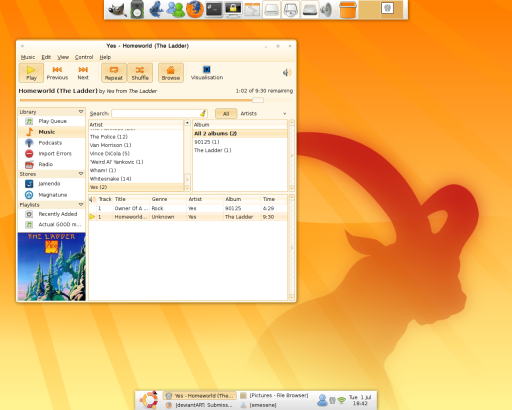Open the blue frog dock application

tap(156, 9)
